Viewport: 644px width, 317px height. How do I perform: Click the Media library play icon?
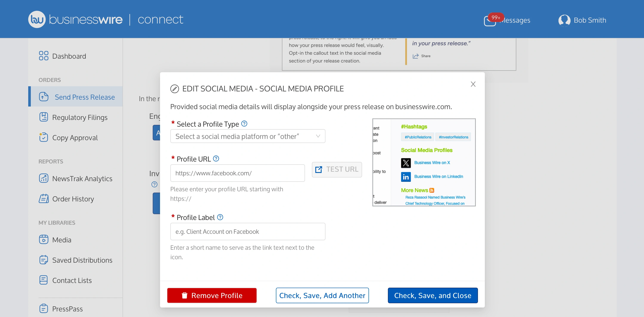pos(44,239)
